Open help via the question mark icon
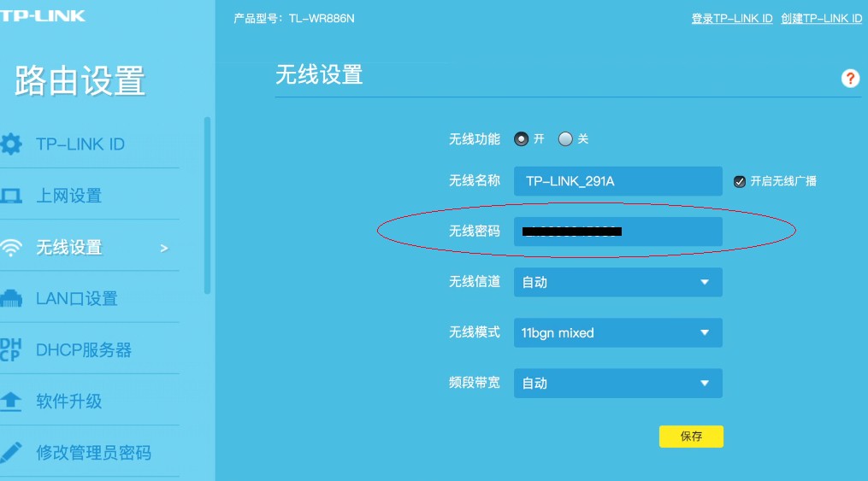 (850, 79)
